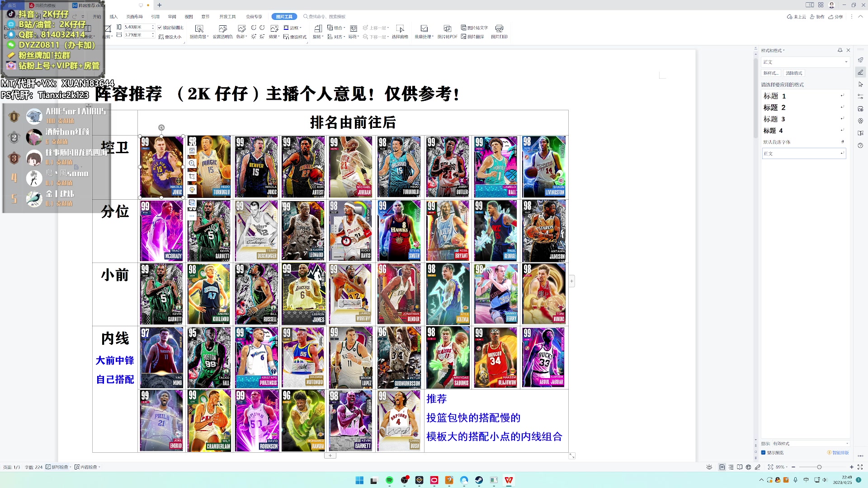The width and height of the screenshot is (868, 488).
Task: Open the spell check (拼写检查) status item
Action: coord(58,467)
